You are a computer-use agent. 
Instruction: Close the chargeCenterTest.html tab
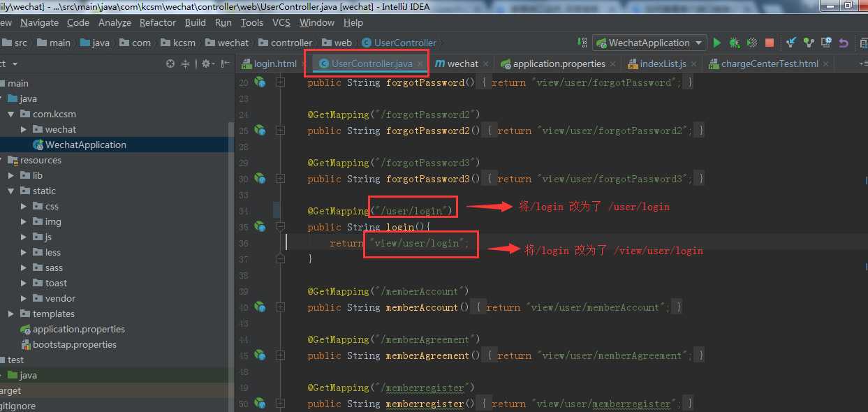click(825, 64)
